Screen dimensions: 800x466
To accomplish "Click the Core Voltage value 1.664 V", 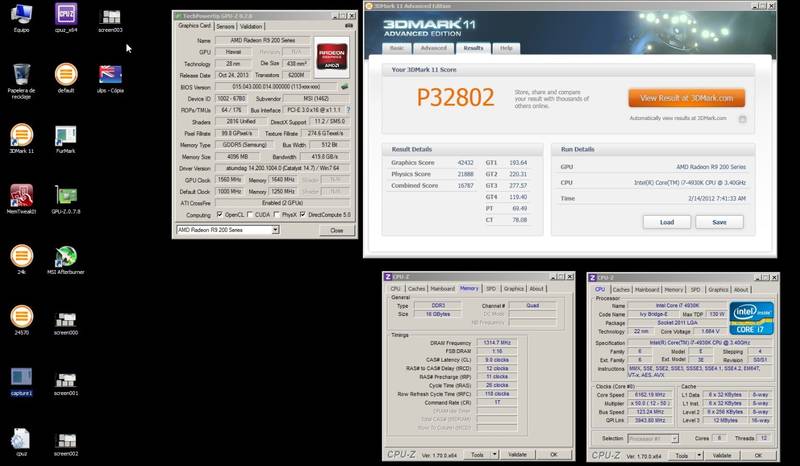I will pos(711,331).
